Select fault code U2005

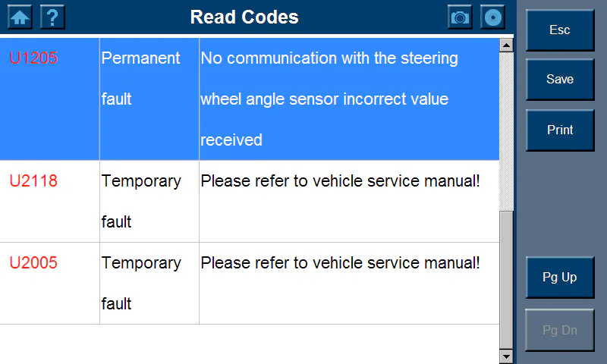(x=33, y=263)
